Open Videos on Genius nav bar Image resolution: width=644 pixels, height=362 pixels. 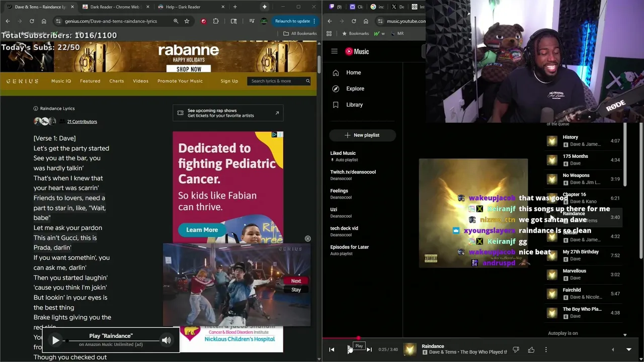141,81
